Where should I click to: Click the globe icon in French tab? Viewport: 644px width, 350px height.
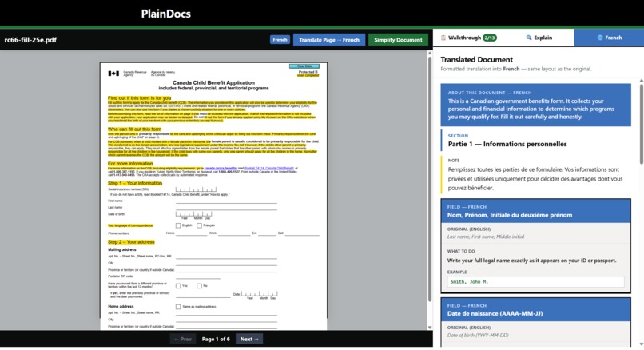(x=600, y=38)
